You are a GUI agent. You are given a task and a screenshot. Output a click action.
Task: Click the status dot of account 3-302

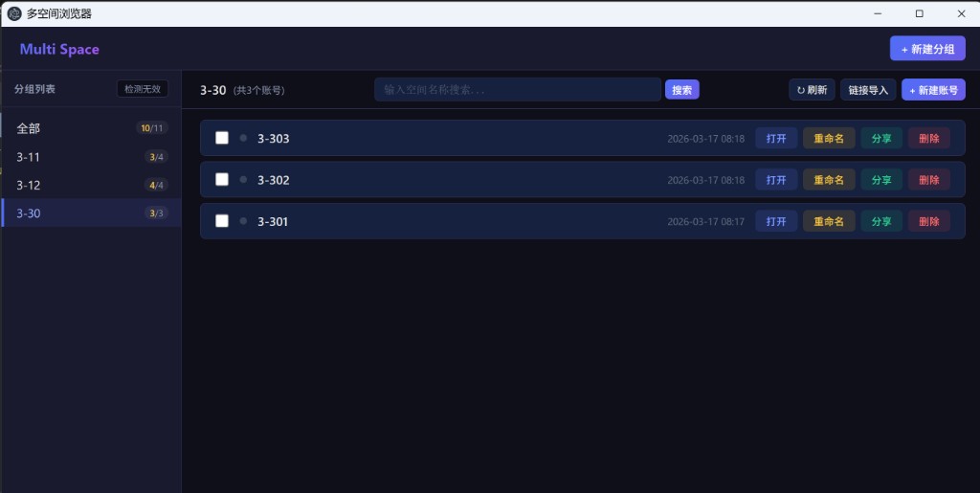pos(243,179)
